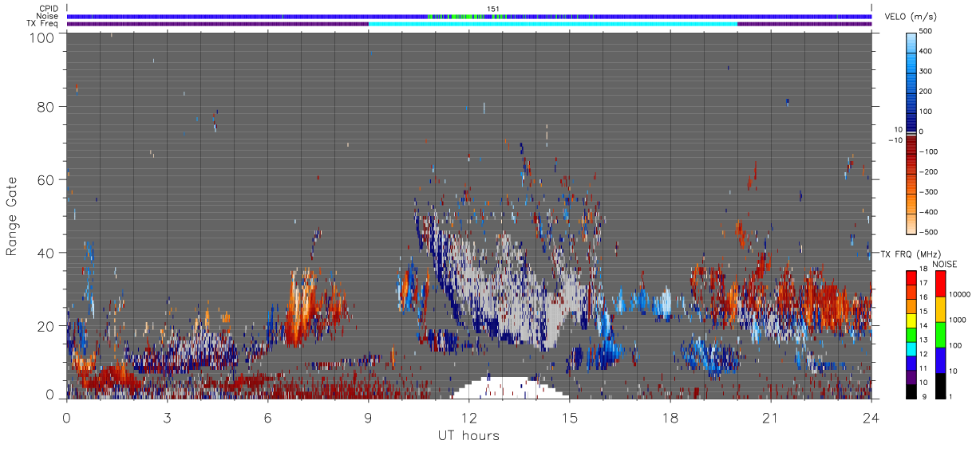Click the 1 label on NOISE scale

(951, 397)
